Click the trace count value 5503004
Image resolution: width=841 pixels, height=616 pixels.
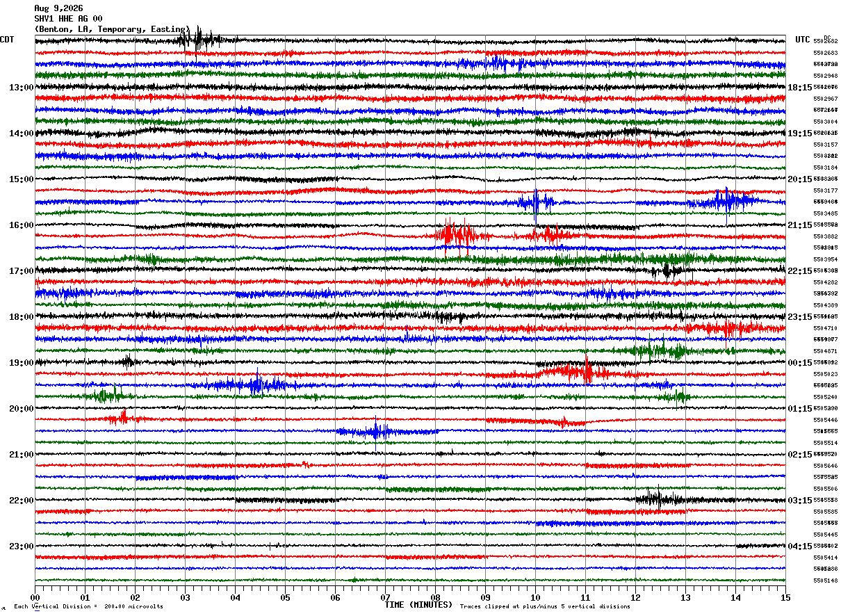point(825,122)
